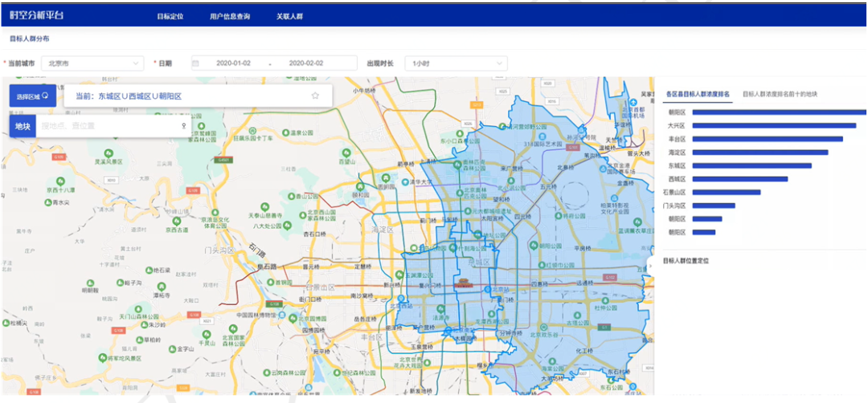Click the location pin icon in search box
This screenshot has width=868, height=403.
183,126
